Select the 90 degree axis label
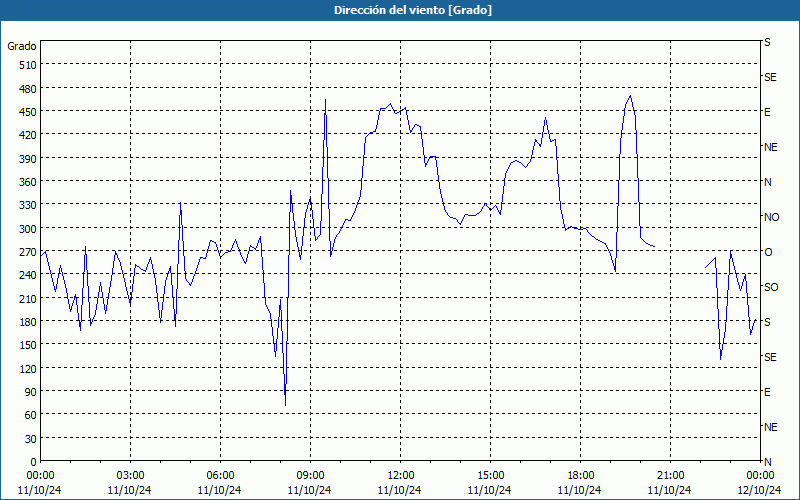The image size is (800, 500). click(31, 392)
